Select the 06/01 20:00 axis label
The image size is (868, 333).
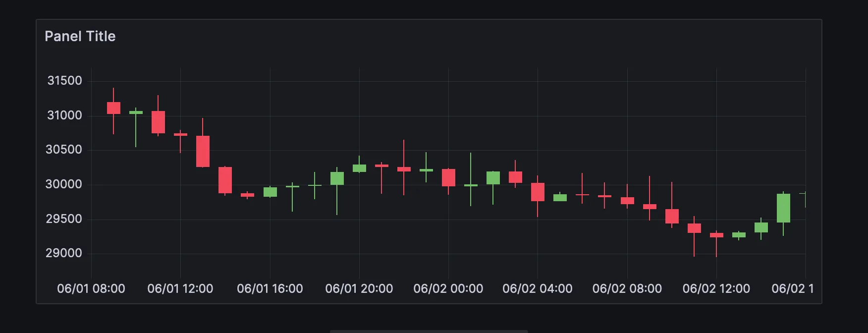point(359,288)
